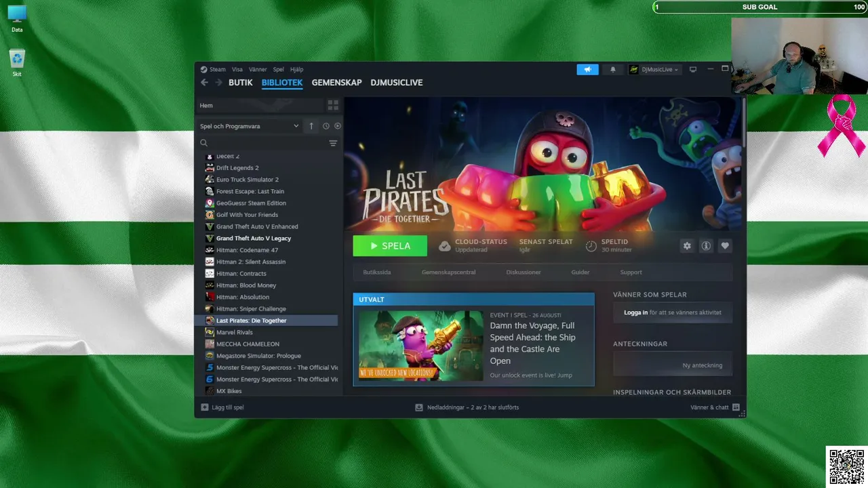868x488 pixels.
Task: Open the Vänner menu
Action: (258, 69)
